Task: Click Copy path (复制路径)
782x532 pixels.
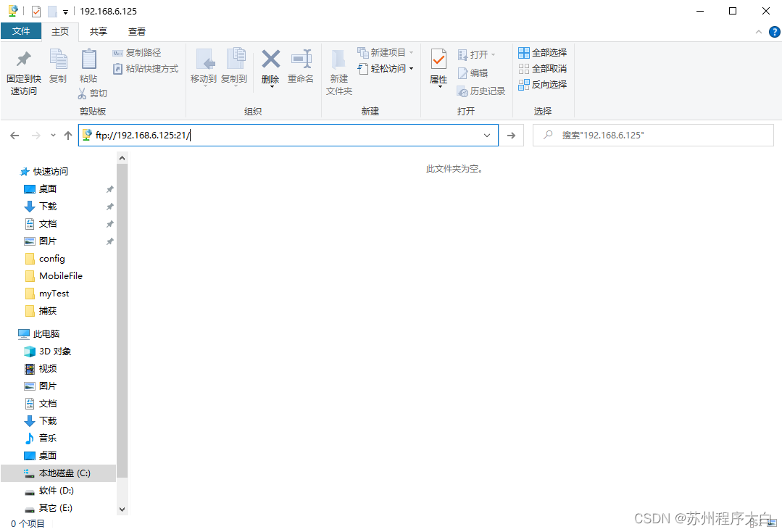Action: [137, 53]
